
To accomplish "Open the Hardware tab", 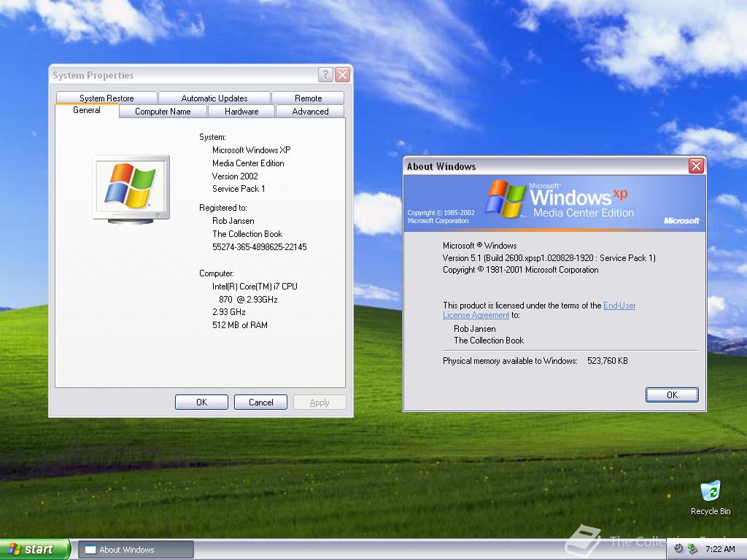I will pyautogui.click(x=241, y=111).
